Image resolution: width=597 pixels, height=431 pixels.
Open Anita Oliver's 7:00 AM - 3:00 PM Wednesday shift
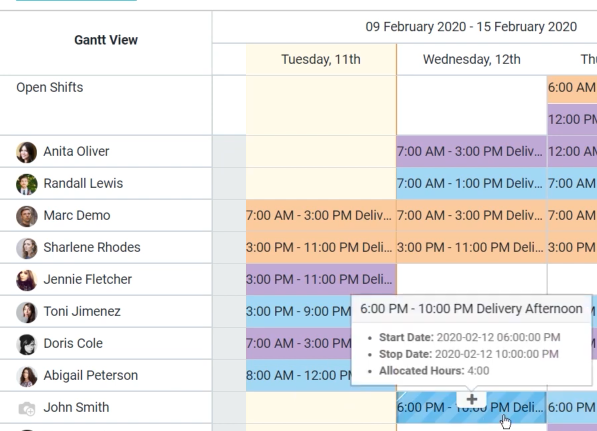point(471,152)
